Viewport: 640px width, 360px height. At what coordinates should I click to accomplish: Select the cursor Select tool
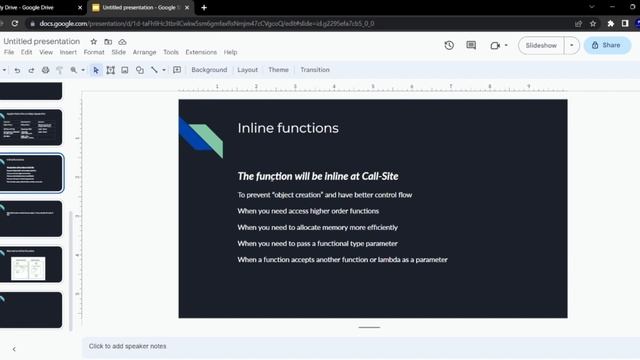pyautogui.click(x=96, y=70)
